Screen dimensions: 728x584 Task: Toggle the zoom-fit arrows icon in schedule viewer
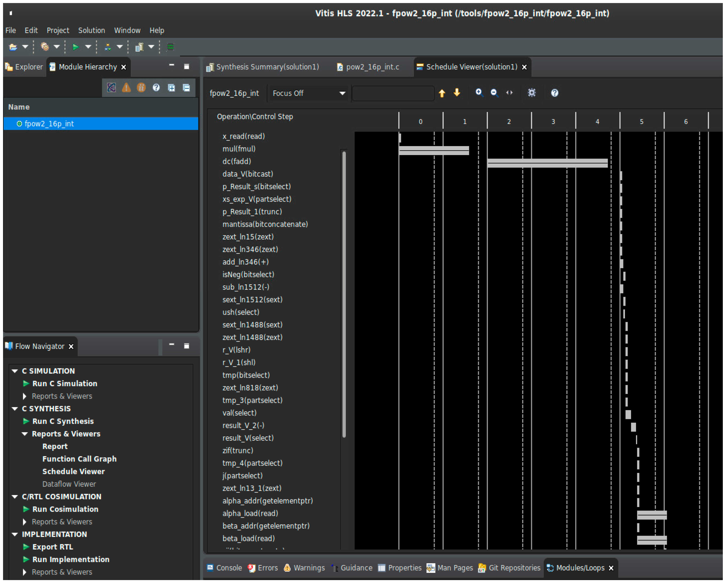click(510, 93)
